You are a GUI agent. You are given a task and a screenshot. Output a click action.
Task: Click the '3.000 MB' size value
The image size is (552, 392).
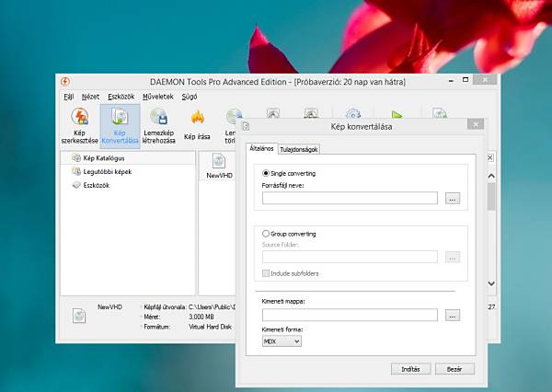pos(201,317)
